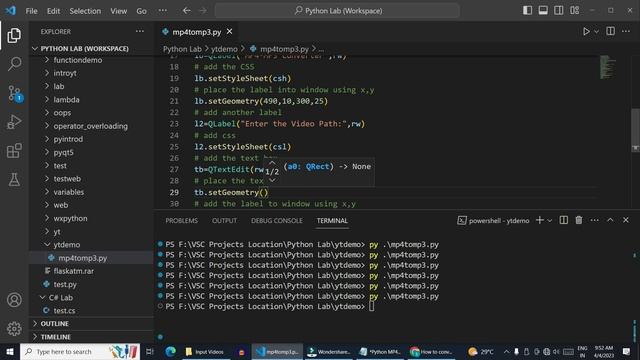The height and width of the screenshot is (360, 640).
Task: Expand the OUTLINE section
Action: tap(91, 324)
